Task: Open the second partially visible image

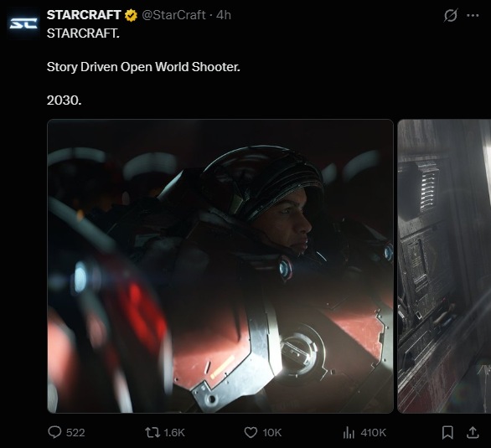Action: pyautogui.click(x=444, y=266)
